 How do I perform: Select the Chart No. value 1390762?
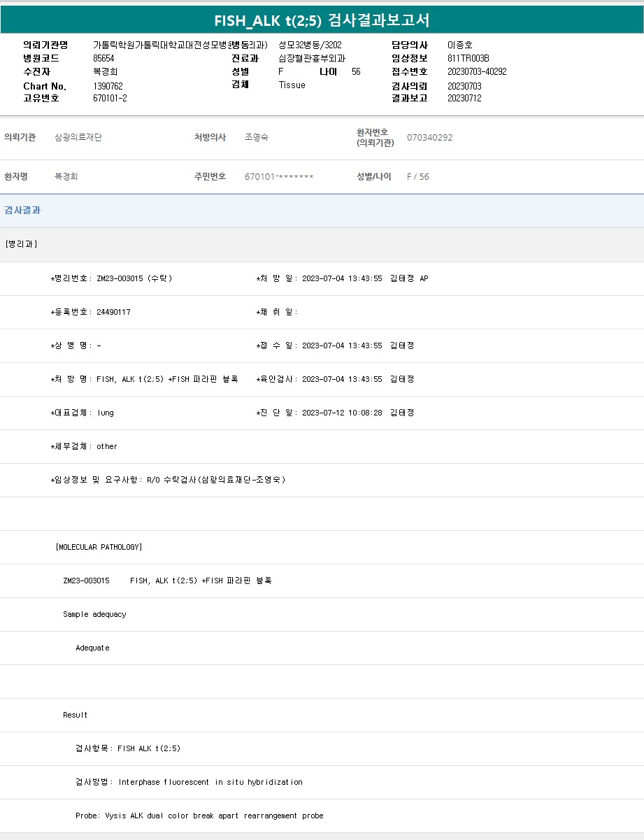pos(108,86)
